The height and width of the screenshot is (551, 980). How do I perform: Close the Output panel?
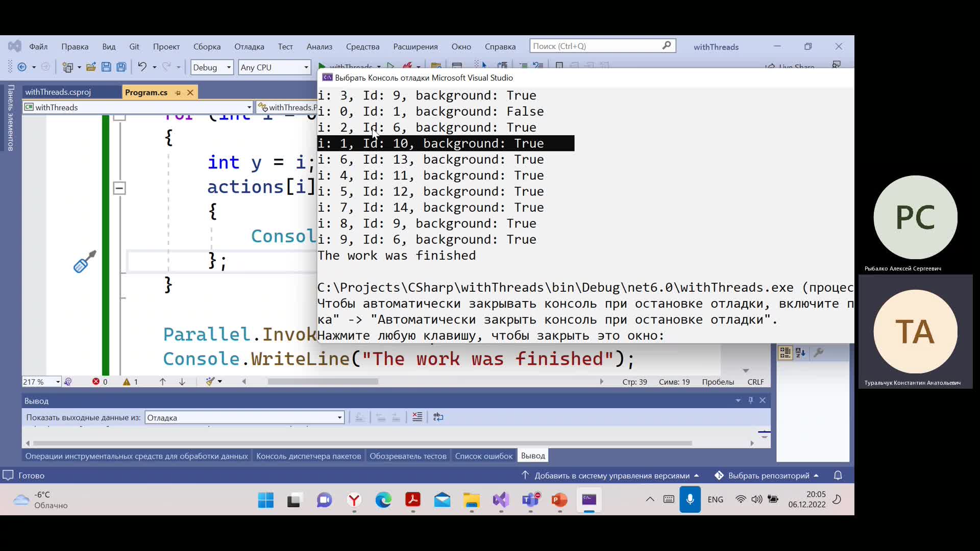point(763,400)
